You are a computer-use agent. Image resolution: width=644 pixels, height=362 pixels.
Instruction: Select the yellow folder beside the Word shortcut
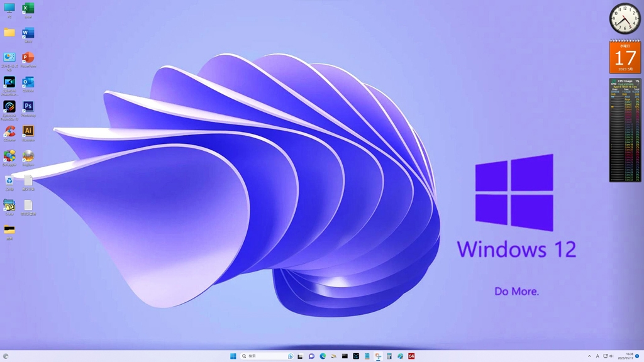(x=9, y=33)
